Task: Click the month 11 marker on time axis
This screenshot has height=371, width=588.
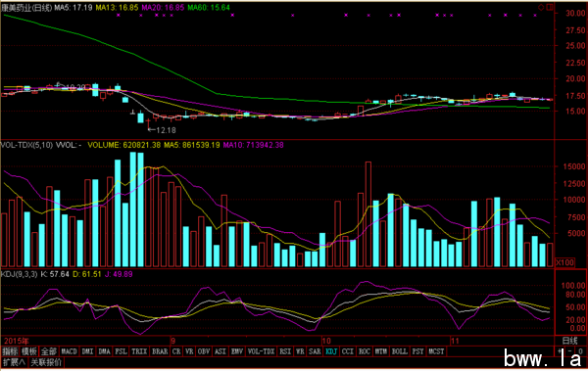Action: point(455,341)
